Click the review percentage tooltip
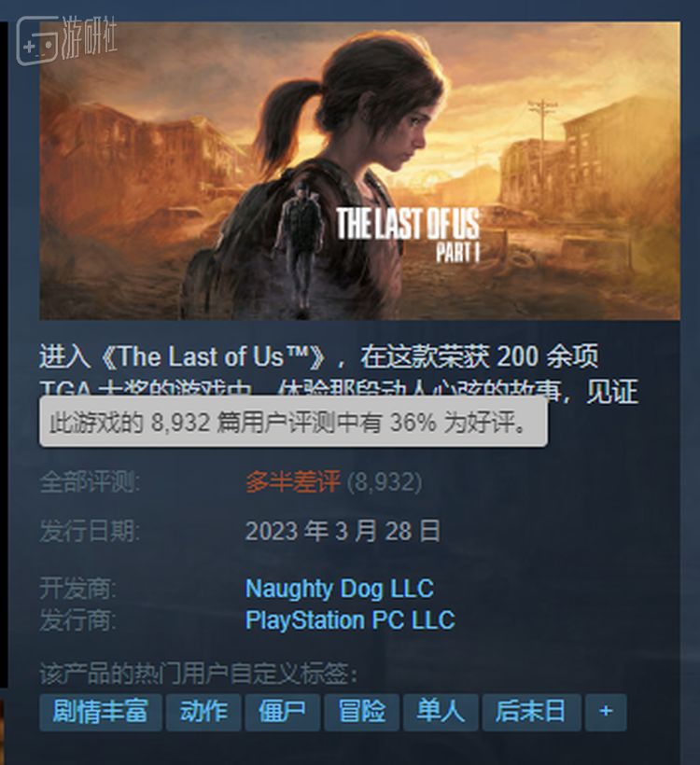This screenshot has width=700, height=765. pos(293,422)
